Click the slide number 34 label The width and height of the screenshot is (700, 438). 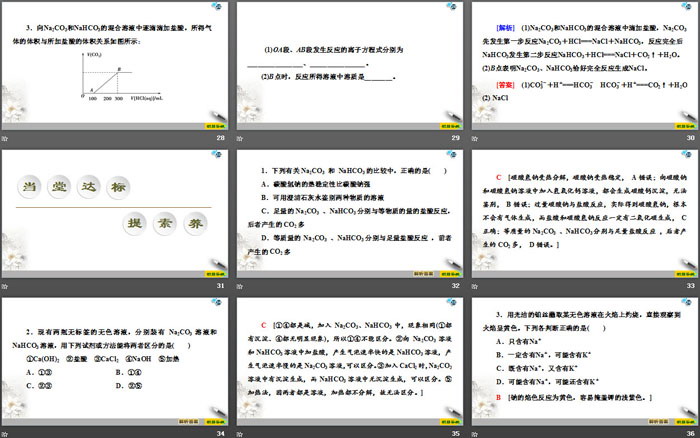tap(221, 434)
